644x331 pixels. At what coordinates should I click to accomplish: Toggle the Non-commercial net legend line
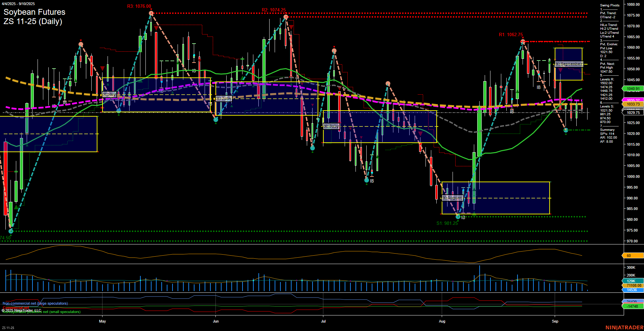click(x=35, y=303)
